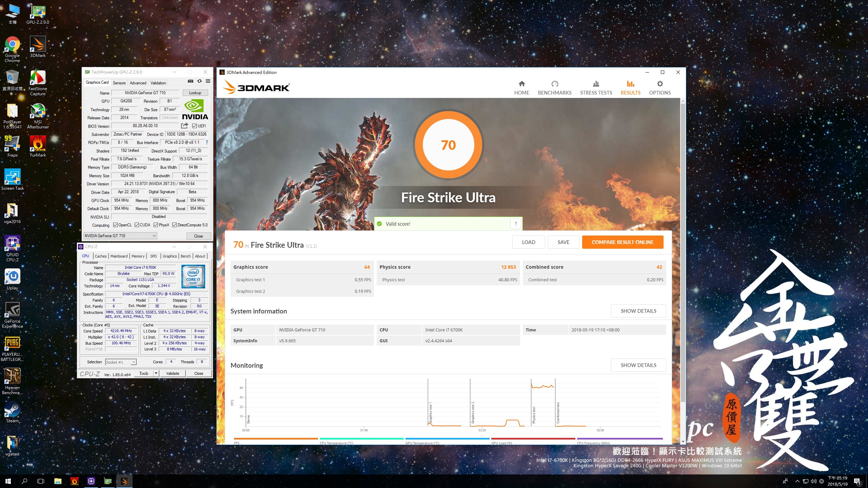The width and height of the screenshot is (868, 488).
Task: Open Validation tab in GPU-Z
Action: (158, 83)
